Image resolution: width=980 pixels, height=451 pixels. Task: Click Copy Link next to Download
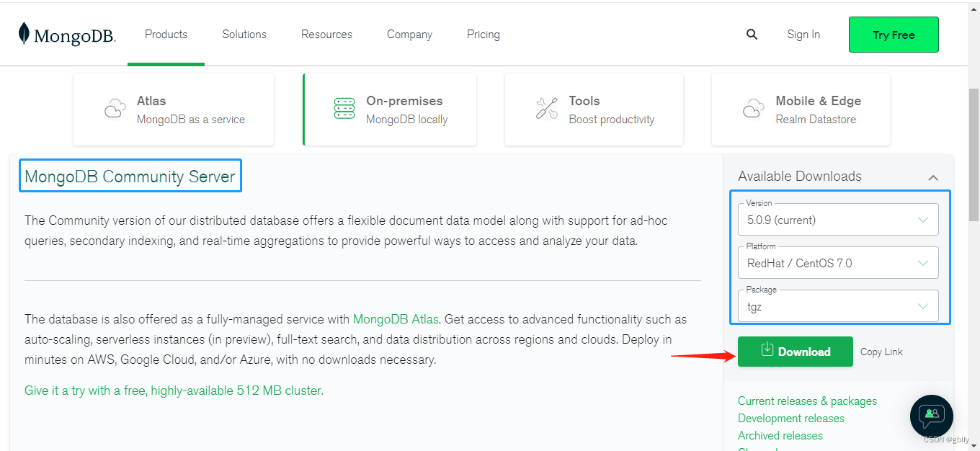coord(881,352)
